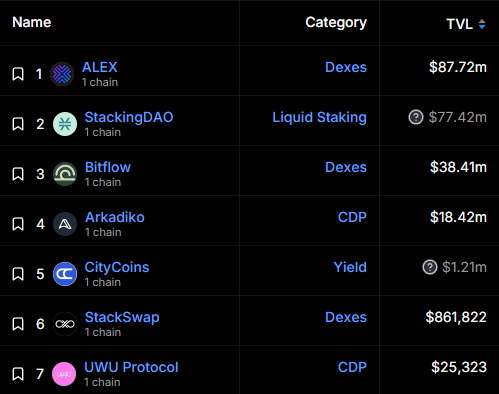Open the Arkadiko protocol link
This screenshot has width=499, height=394.
tap(115, 217)
